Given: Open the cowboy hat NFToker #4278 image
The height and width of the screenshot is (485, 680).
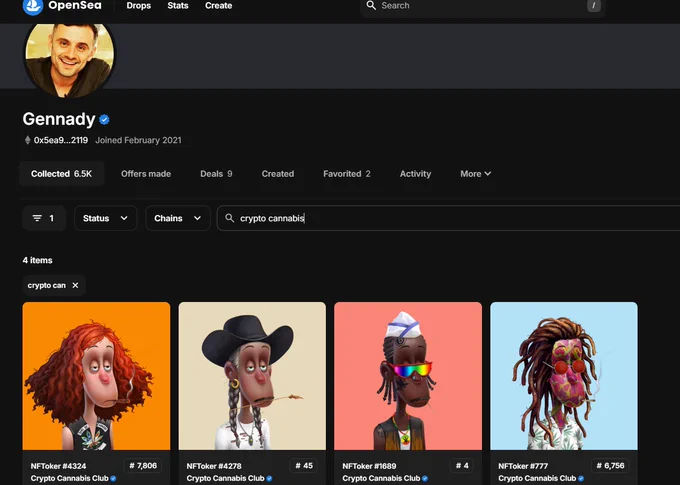Looking at the screenshot, I should coord(252,376).
